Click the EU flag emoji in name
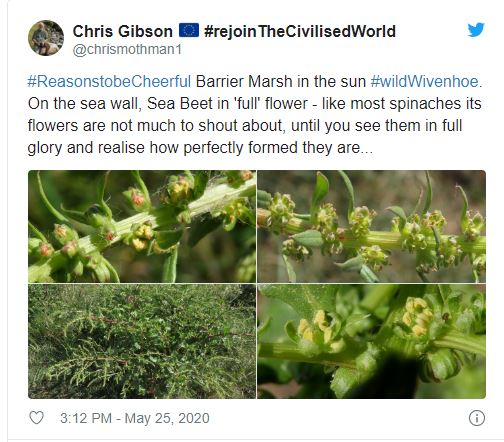The width and height of the screenshot is (504, 442). pyautogui.click(x=189, y=30)
